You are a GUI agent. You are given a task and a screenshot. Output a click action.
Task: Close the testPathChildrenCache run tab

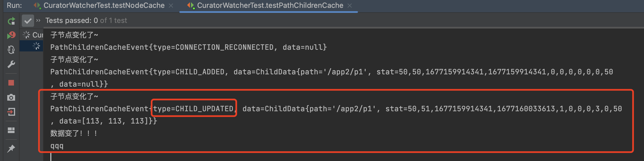pyautogui.click(x=350, y=6)
